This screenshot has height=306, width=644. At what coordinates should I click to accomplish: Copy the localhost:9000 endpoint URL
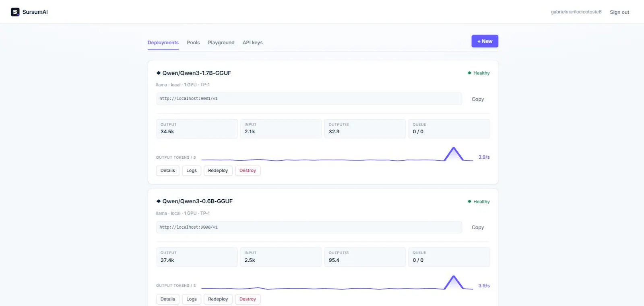point(477,227)
